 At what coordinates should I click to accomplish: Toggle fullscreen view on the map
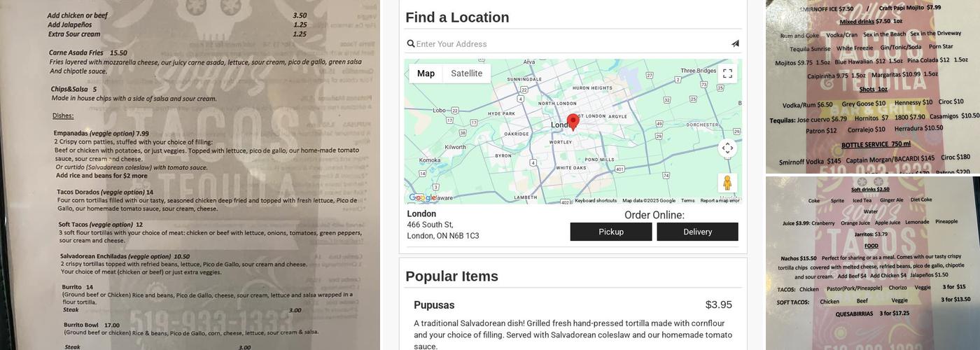click(x=727, y=73)
